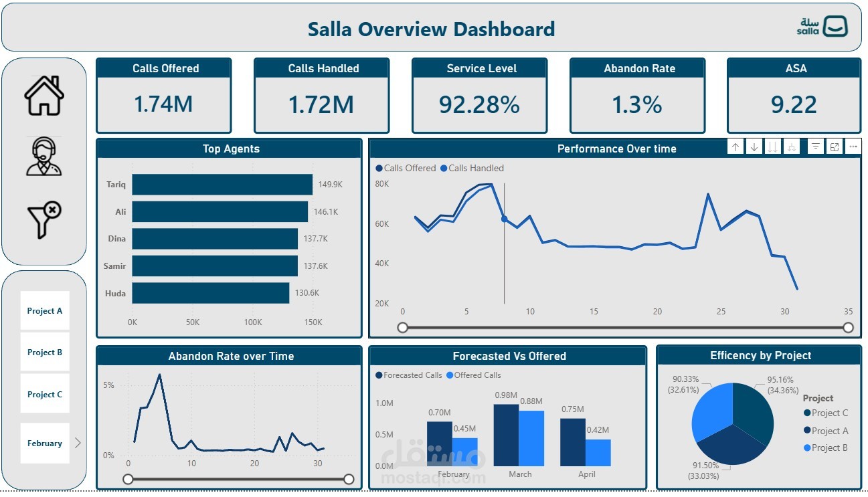Screen dimensions: 868x497
Task: Click expand all down one level icon
Action: [792, 147]
